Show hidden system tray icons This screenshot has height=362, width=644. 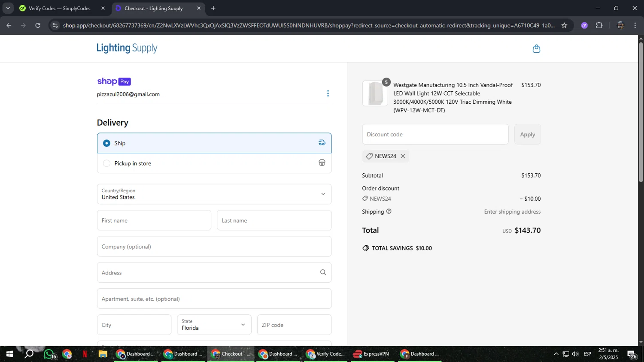tap(556, 354)
